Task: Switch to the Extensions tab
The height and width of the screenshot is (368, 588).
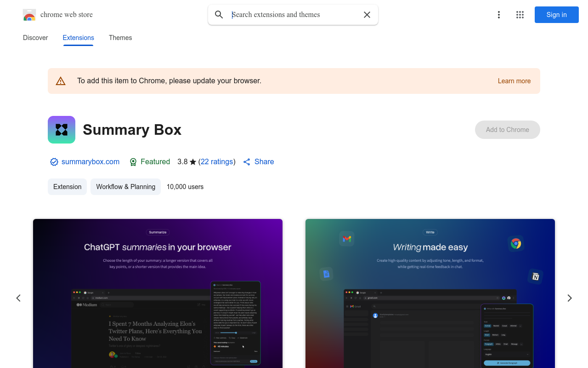Action: pos(79,38)
